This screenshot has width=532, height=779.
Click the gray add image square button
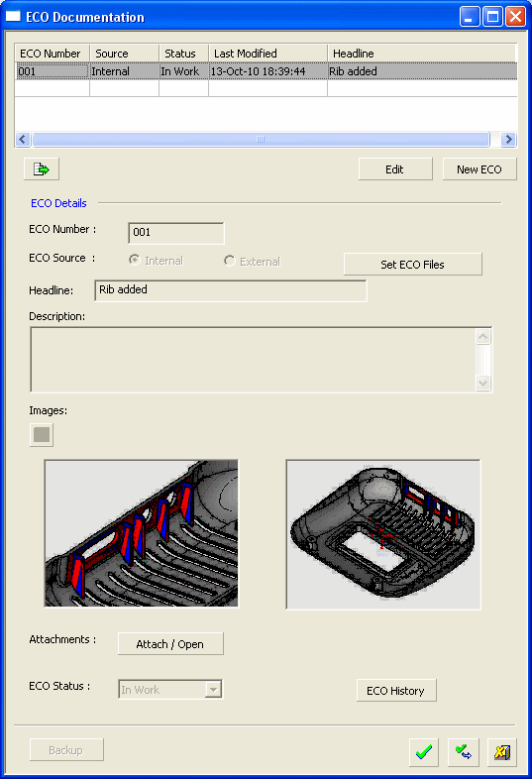pos(42,435)
